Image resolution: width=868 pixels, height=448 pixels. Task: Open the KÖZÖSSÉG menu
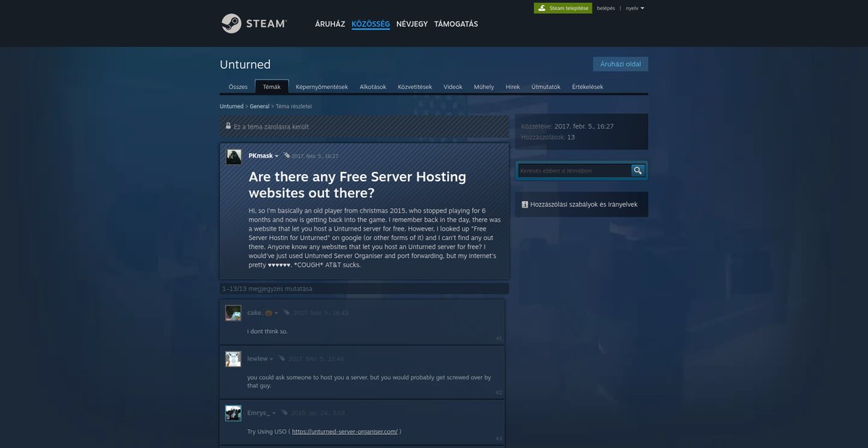click(x=370, y=24)
